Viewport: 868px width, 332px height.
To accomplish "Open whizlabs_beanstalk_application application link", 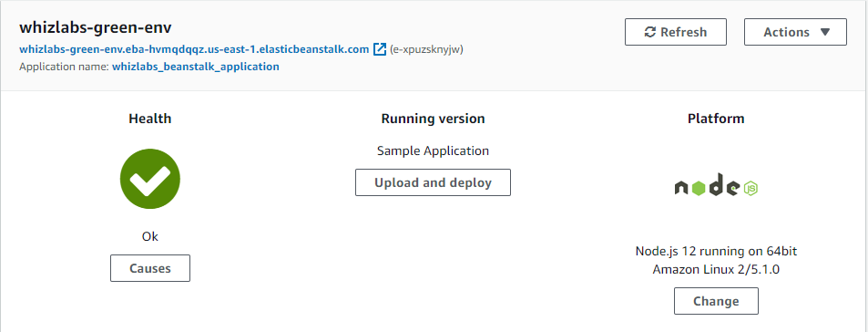I will (x=196, y=67).
